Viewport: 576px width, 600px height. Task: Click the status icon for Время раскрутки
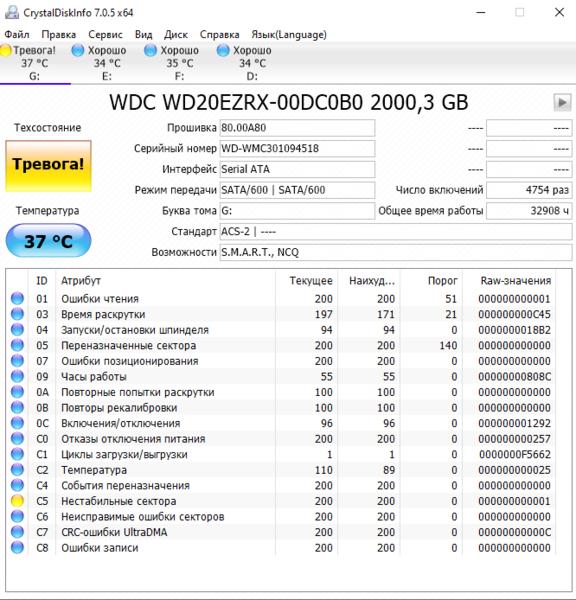click(x=17, y=314)
